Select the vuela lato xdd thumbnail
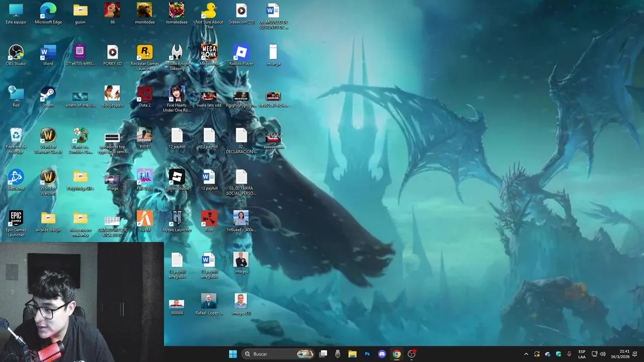The width and height of the screenshot is (644, 362). [209, 97]
